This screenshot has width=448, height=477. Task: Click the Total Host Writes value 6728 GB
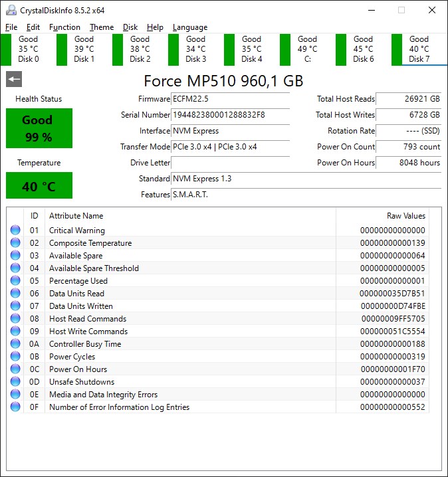coord(408,115)
